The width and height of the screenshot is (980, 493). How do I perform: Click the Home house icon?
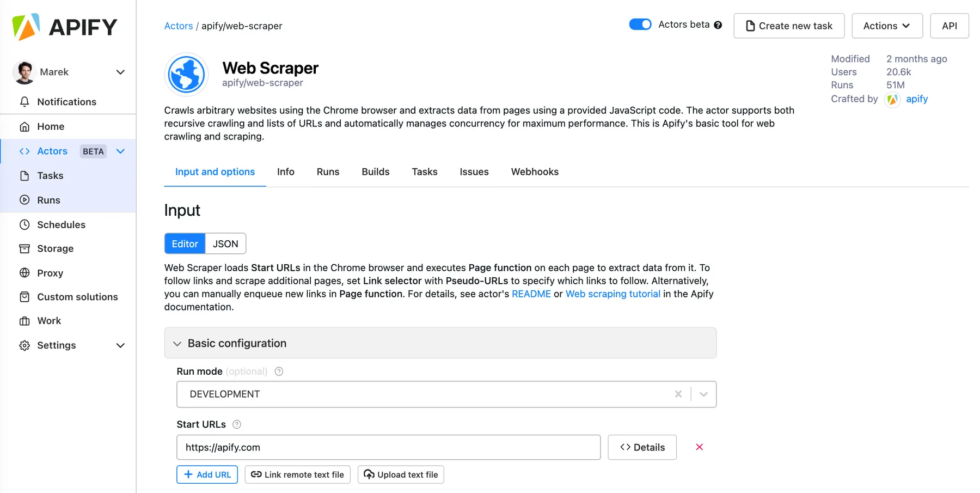pyautogui.click(x=24, y=126)
